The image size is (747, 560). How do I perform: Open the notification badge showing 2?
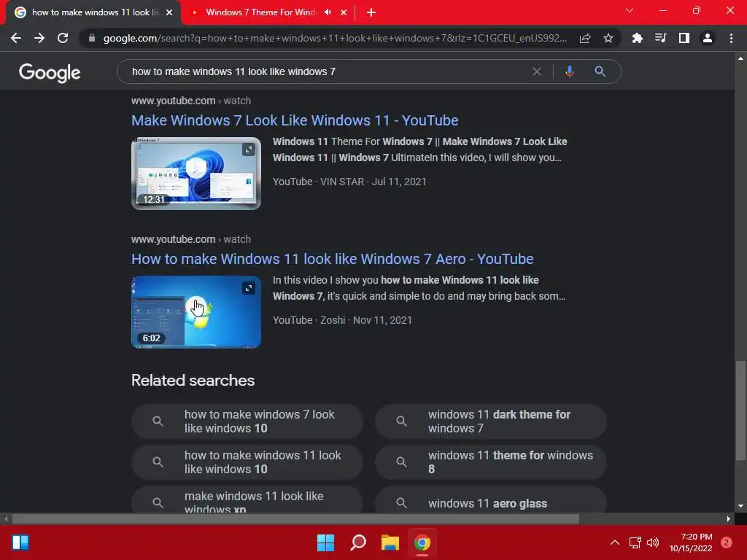tap(727, 542)
